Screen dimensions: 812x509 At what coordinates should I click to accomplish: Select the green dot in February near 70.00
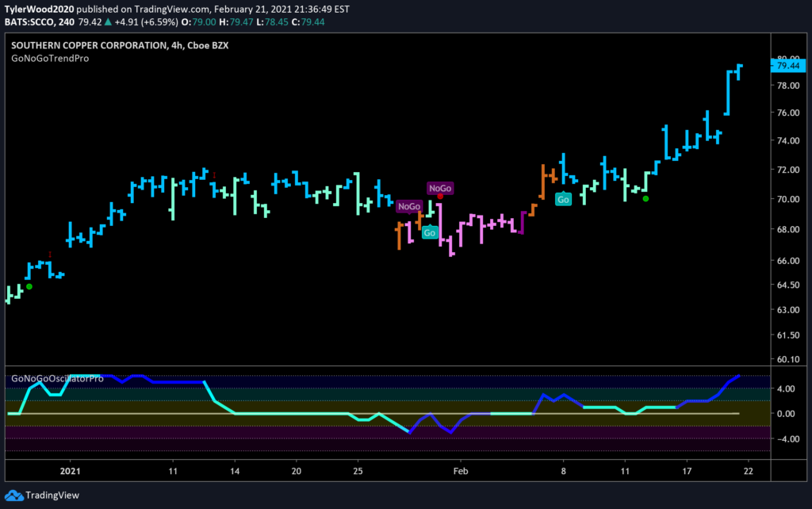pos(645,198)
